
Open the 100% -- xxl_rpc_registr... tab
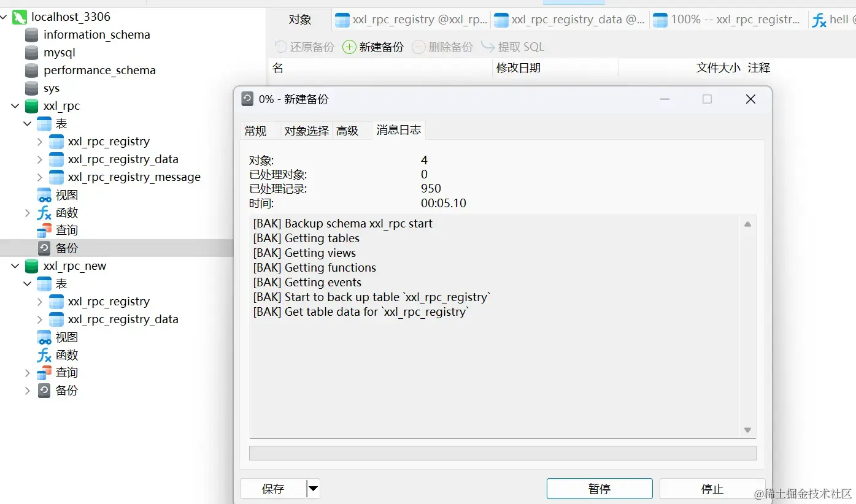click(728, 20)
